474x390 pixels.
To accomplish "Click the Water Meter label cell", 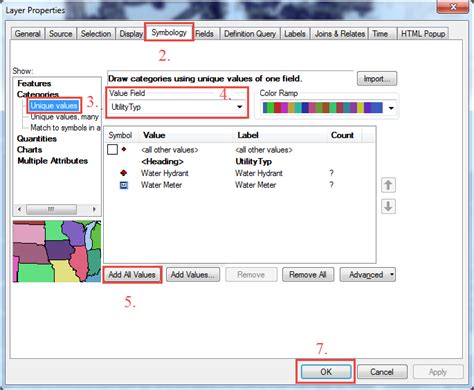I will pyautogui.click(x=255, y=185).
